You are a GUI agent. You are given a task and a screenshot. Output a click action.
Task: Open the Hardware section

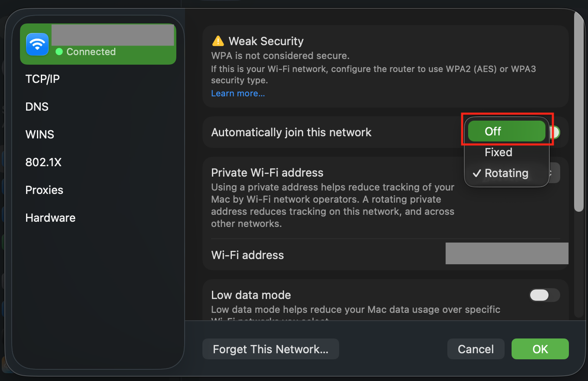click(50, 218)
